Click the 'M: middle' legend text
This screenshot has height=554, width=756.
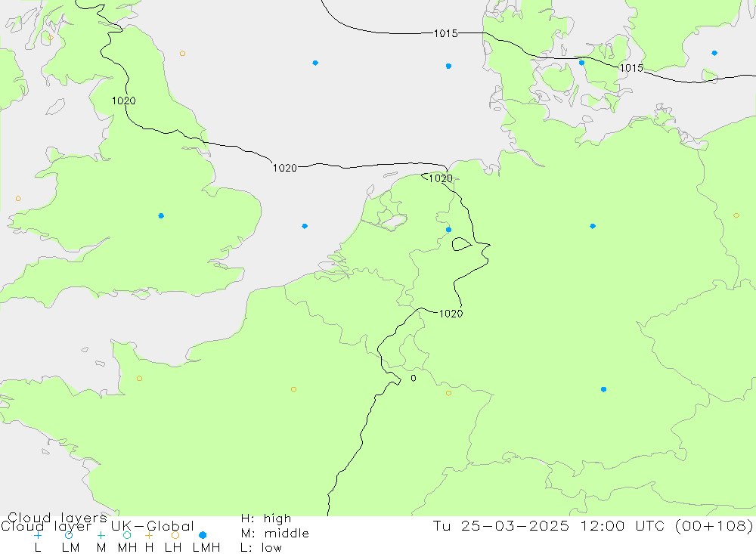(275, 534)
